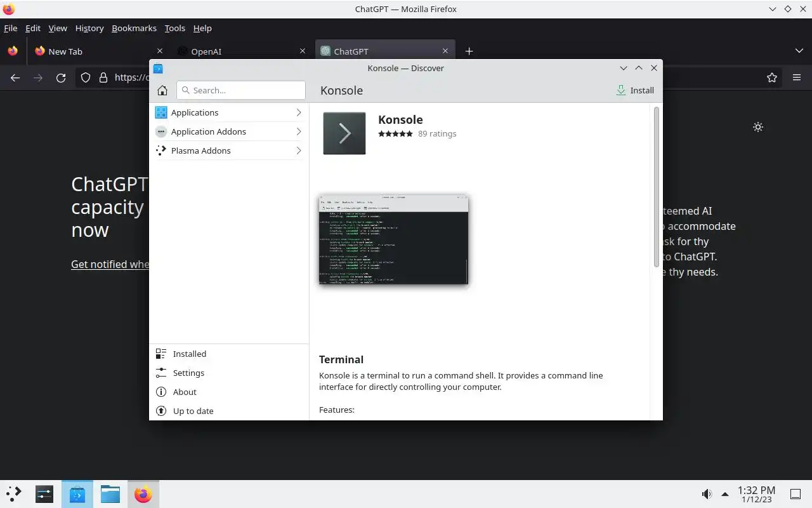
Task: Open Discover Settings section
Action: (x=229, y=373)
